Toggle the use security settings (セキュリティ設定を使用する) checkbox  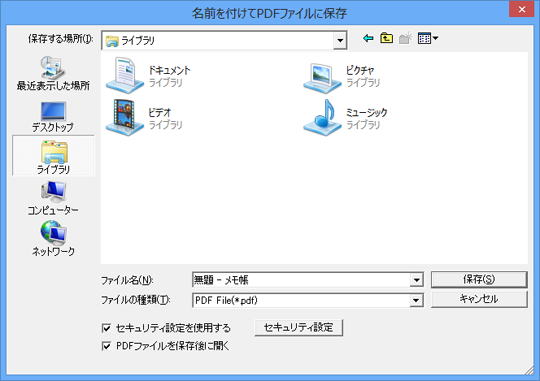(x=106, y=328)
